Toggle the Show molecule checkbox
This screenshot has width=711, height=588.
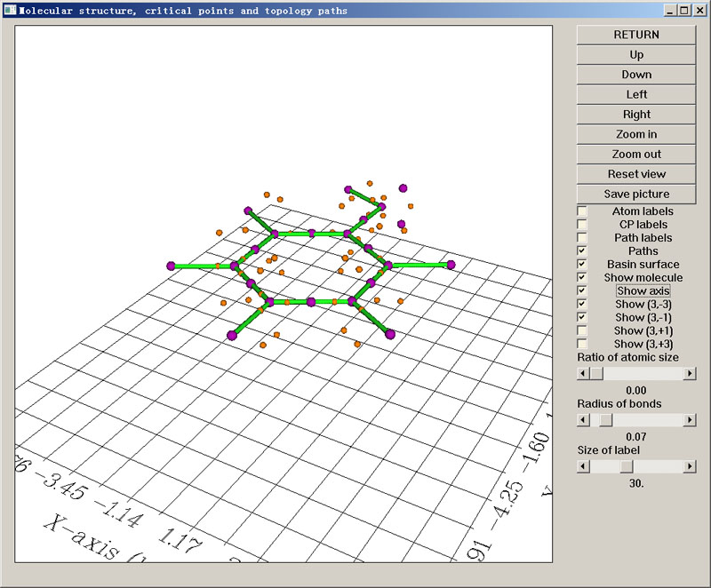(x=582, y=278)
